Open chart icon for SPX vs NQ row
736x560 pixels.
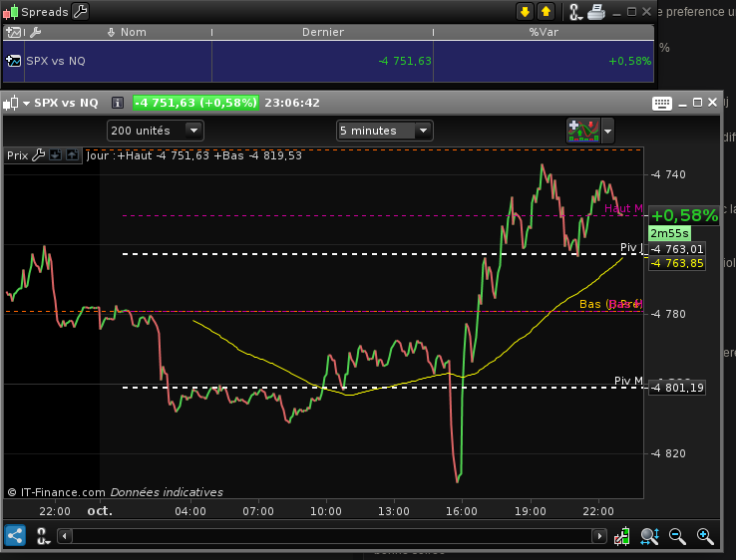tap(13, 61)
